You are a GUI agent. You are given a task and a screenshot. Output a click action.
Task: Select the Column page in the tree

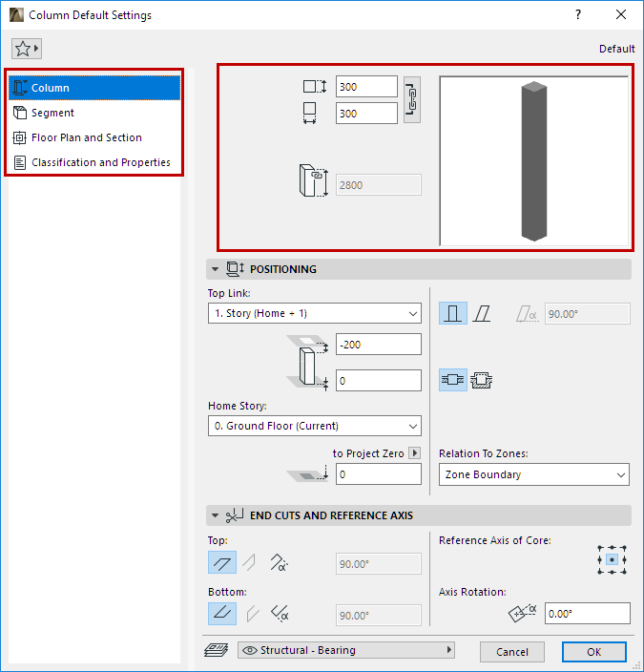94,88
